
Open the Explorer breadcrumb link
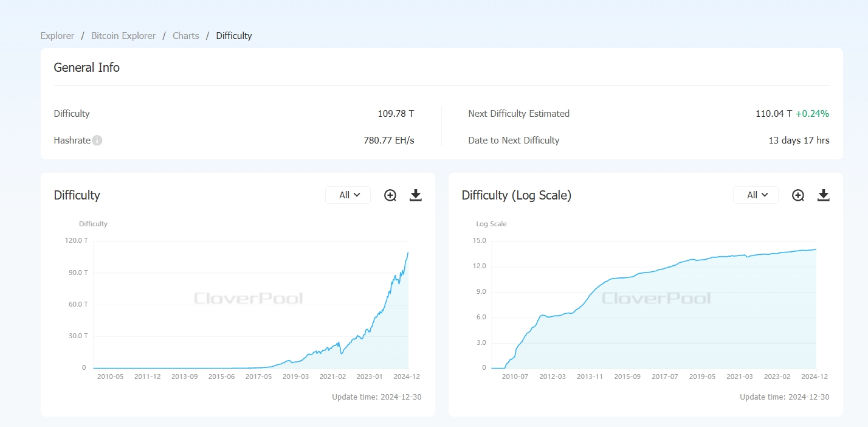(x=57, y=35)
